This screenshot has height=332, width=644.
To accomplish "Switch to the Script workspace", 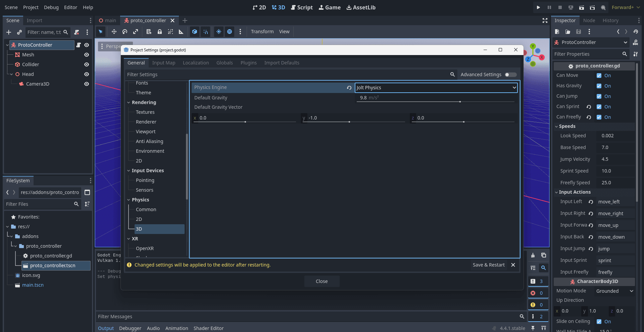I will click(x=302, y=7).
